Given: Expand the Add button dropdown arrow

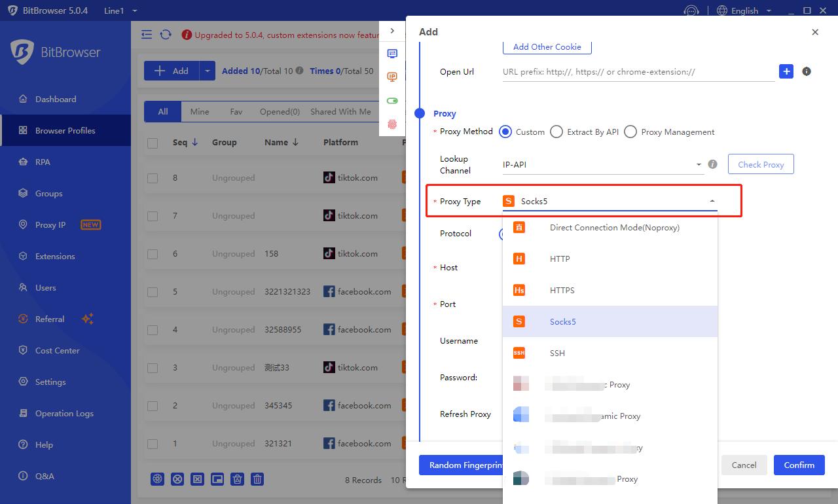Looking at the screenshot, I should click(x=207, y=71).
